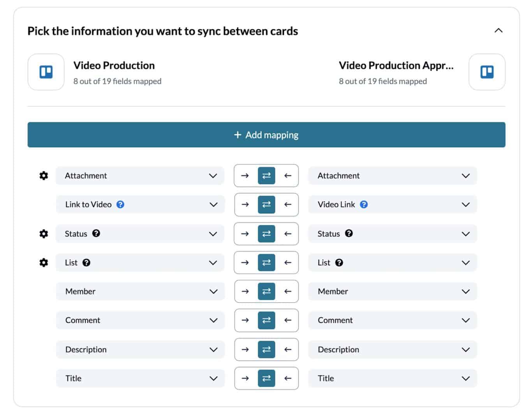
Task: Click the Video Production Appr... Trello icon
Action: pyautogui.click(x=487, y=72)
